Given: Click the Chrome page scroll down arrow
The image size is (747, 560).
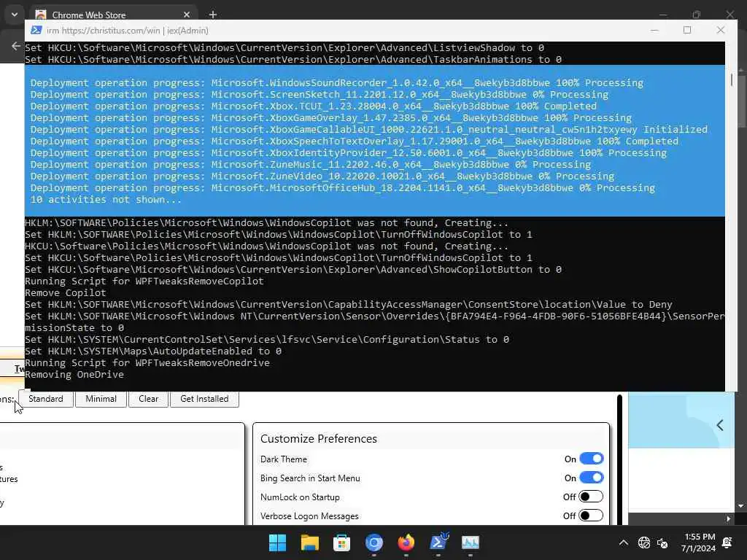Looking at the screenshot, I should (x=741, y=506).
